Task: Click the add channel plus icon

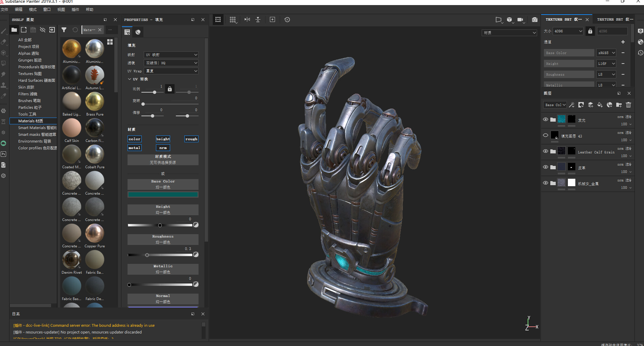Action: click(x=623, y=42)
